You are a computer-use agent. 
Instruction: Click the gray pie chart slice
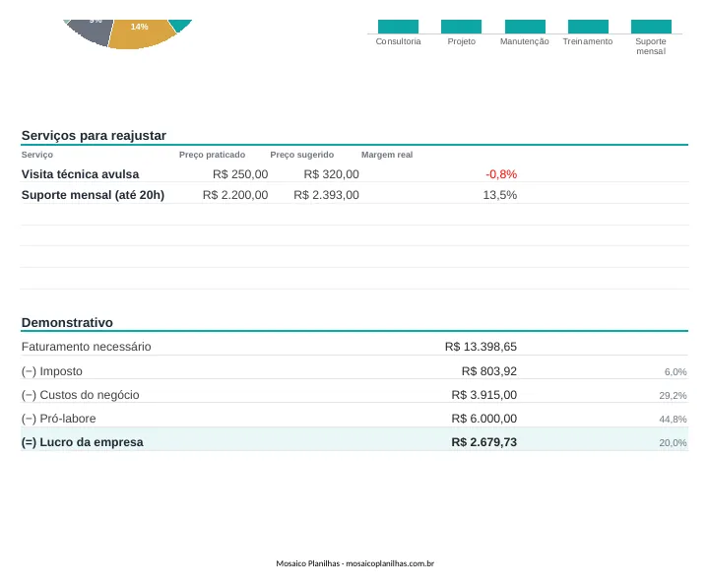(x=92, y=31)
